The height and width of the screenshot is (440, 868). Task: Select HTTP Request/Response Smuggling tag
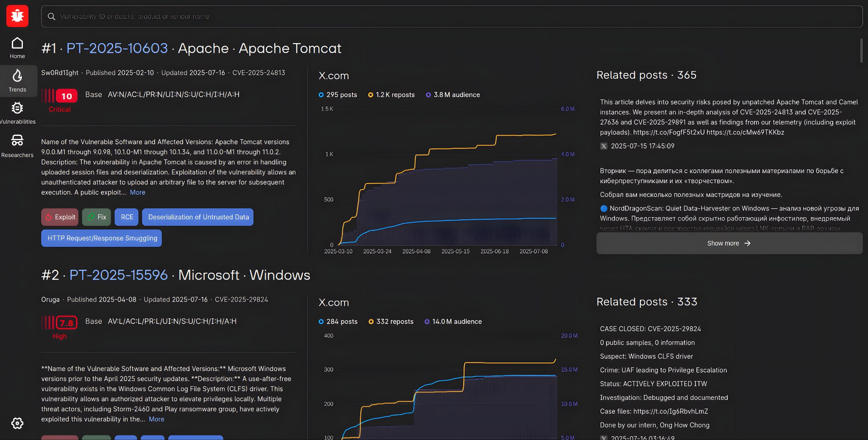[x=102, y=238]
